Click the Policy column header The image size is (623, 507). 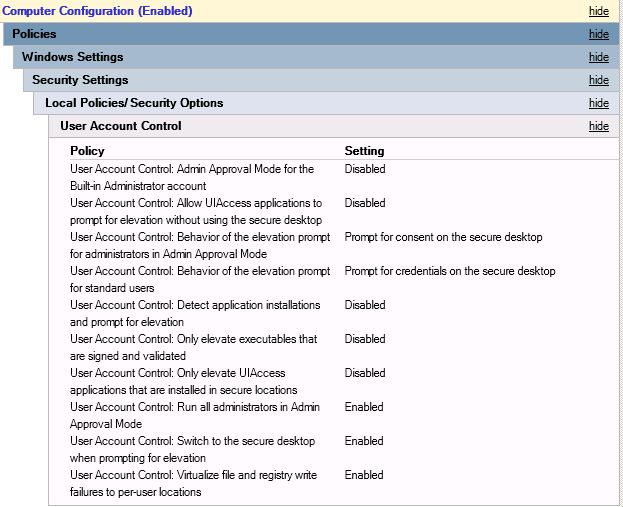click(x=87, y=151)
